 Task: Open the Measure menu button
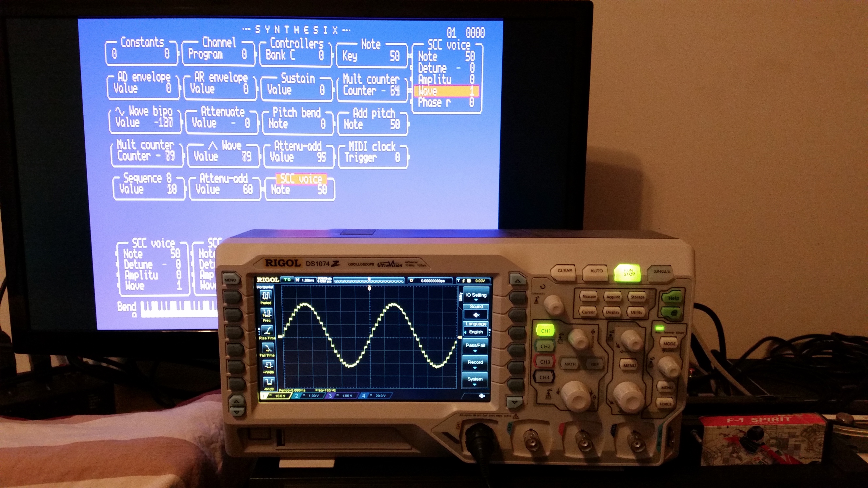tap(589, 297)
